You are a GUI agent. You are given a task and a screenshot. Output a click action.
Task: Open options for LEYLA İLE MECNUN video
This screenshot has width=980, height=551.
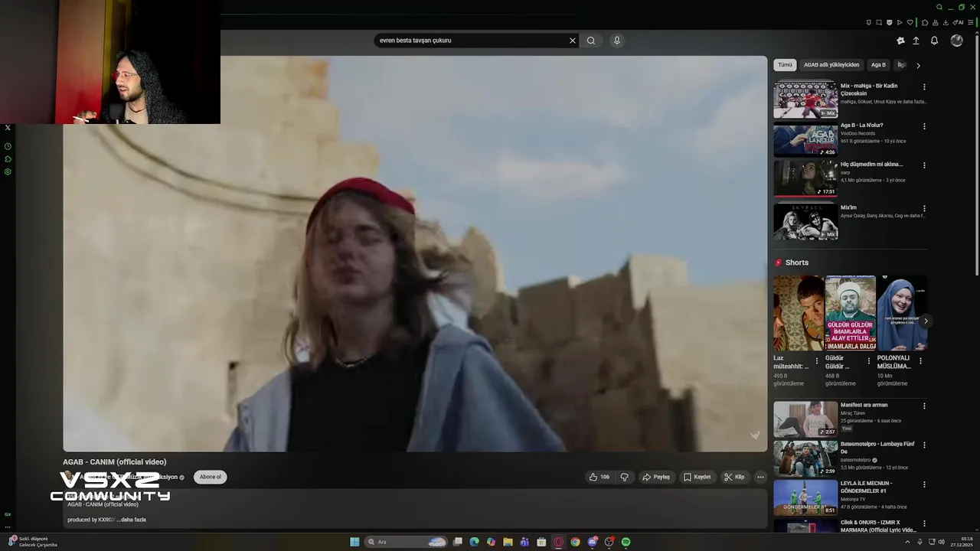click(924, 484)
